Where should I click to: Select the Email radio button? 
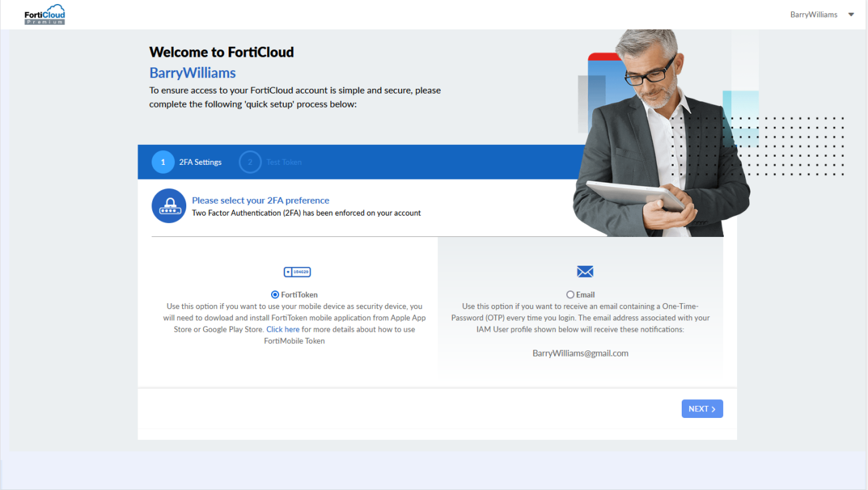[570, 294]
